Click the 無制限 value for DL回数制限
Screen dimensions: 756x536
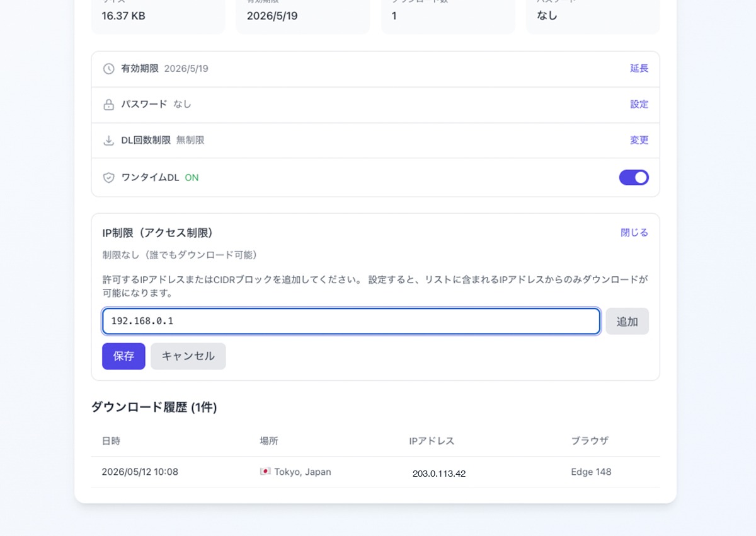pyautogui.click(x=190, y=140)
